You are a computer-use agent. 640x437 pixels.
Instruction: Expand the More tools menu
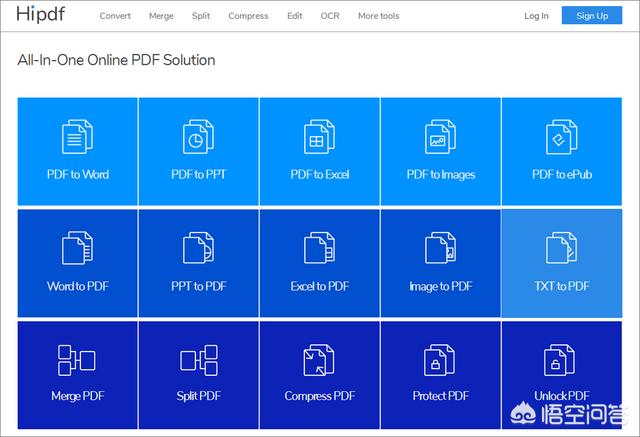[x=379, y=16]
